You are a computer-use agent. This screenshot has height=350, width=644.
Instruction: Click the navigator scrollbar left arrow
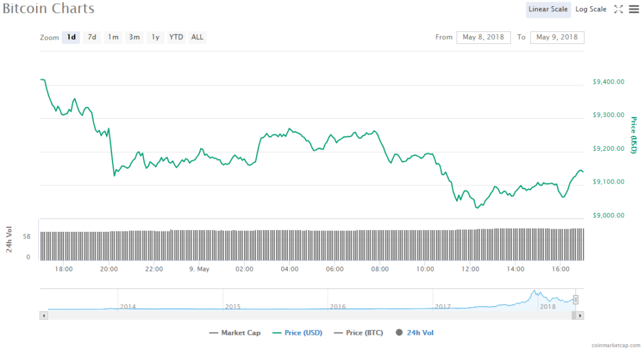coord(43,315)
